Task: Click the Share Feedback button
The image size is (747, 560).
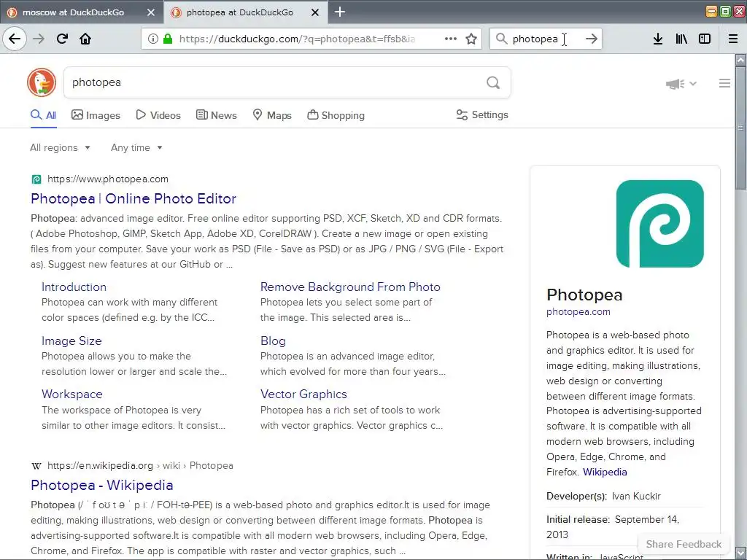Action: coord(684,544)
